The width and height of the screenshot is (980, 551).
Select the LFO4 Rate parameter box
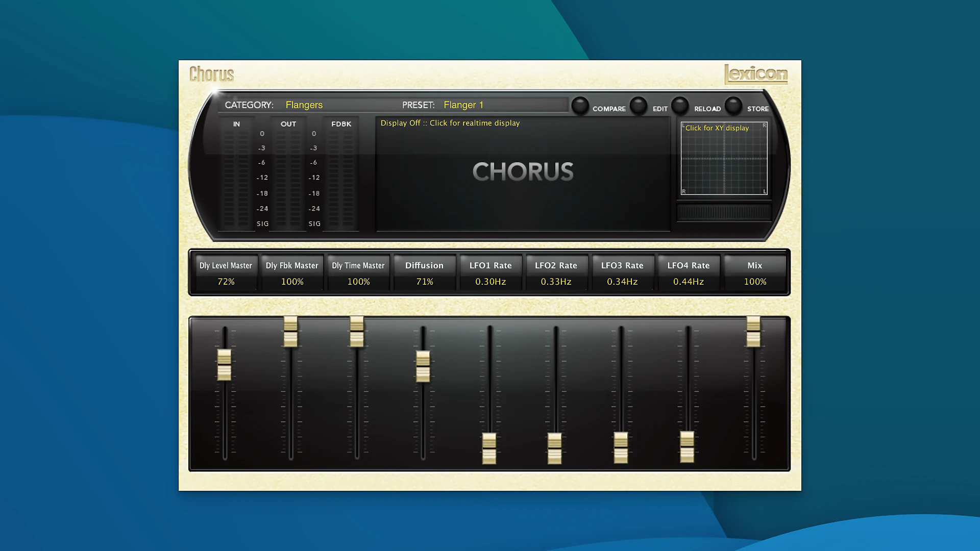point(689,272)
